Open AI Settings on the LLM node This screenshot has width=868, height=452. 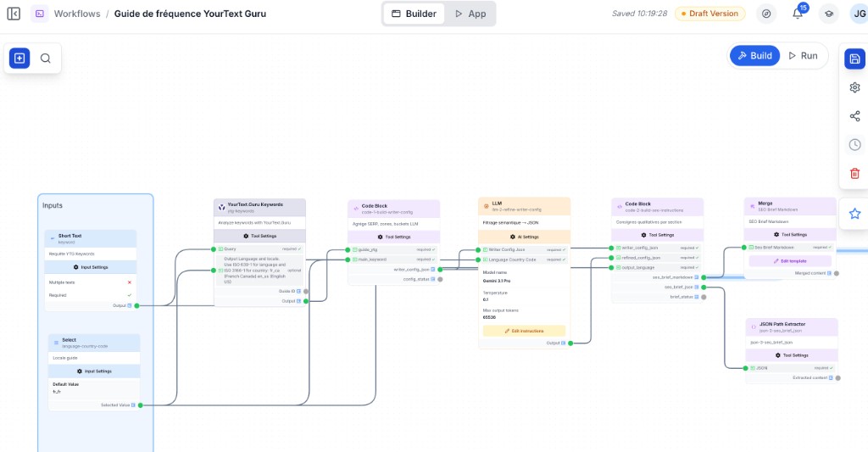click(x=524, y=237)
